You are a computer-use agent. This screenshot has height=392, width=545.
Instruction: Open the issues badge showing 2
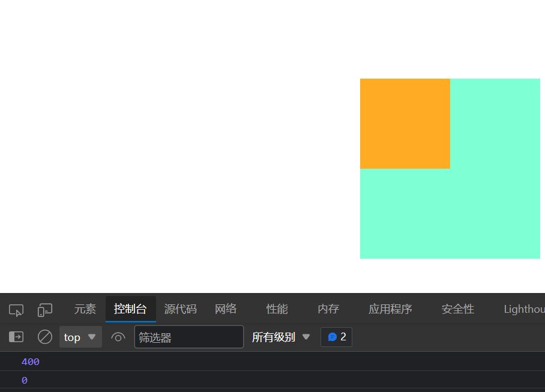(336, 337)
